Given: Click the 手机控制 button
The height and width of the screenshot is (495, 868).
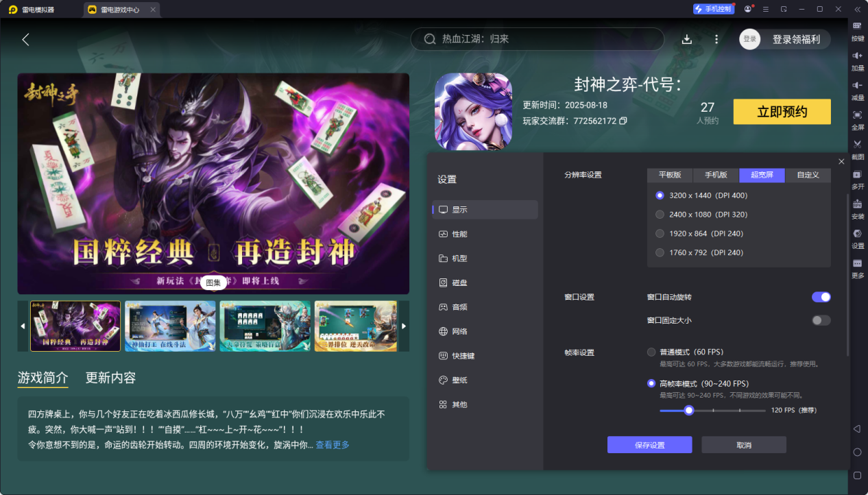Looking at the screenshot, I should [x=714, y=9].
